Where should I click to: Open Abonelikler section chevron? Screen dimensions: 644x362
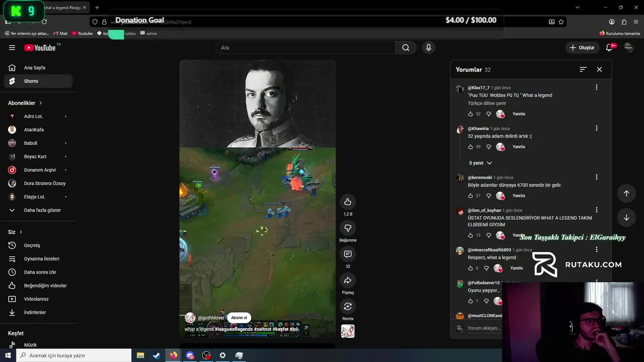(41, 103)
